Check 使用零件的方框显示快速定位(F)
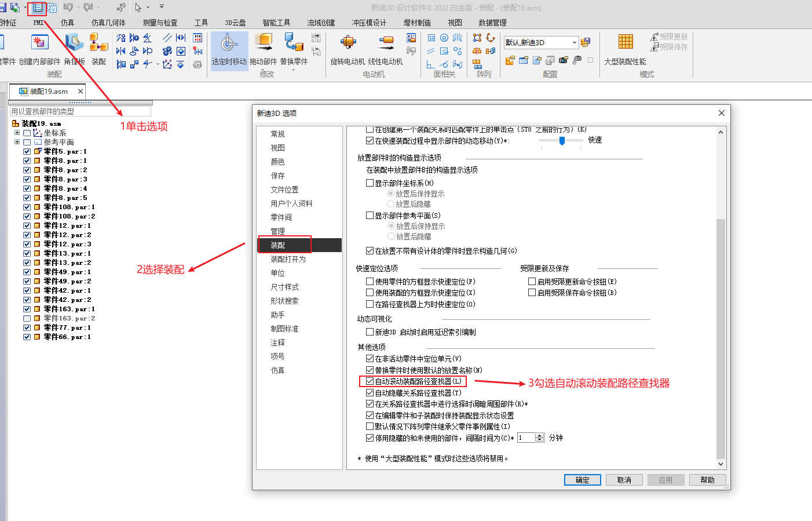812x521 pixels. (370, 282)
